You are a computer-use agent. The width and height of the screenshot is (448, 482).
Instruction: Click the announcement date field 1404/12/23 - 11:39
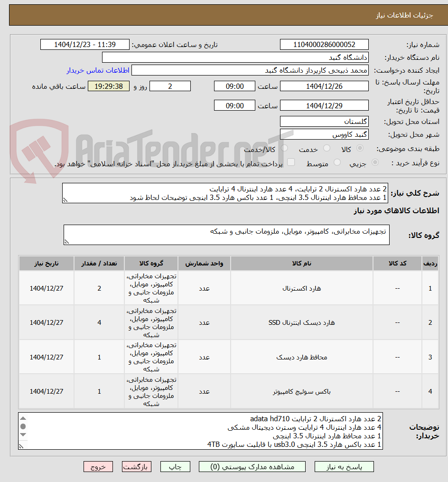[x=85, y=45]
